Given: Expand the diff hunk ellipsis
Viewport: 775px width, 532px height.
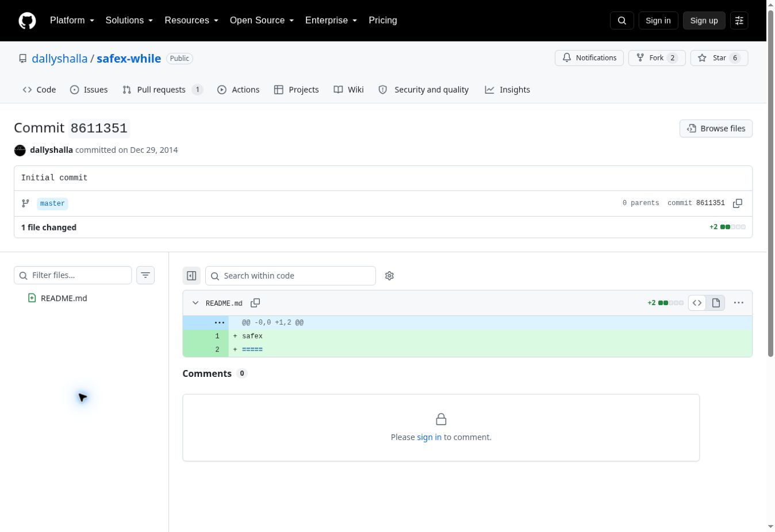Looking at the screenshot, I should pyautogui.click(x=219, y=322).
